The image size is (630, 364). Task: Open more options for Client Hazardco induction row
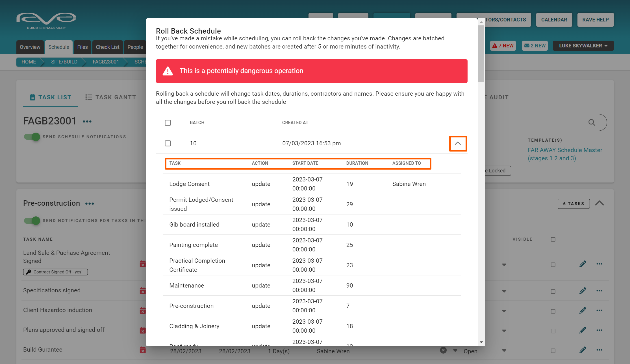pyautogui.click(x=599, y=310)
